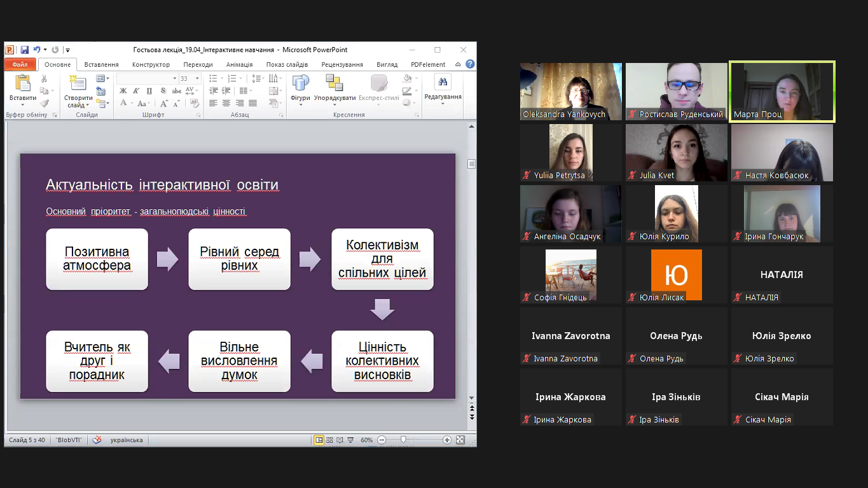The height and width of the screenshot is (488, 868).
Task: Click the zoom slider handle
Action: click(x=403, y=440)
